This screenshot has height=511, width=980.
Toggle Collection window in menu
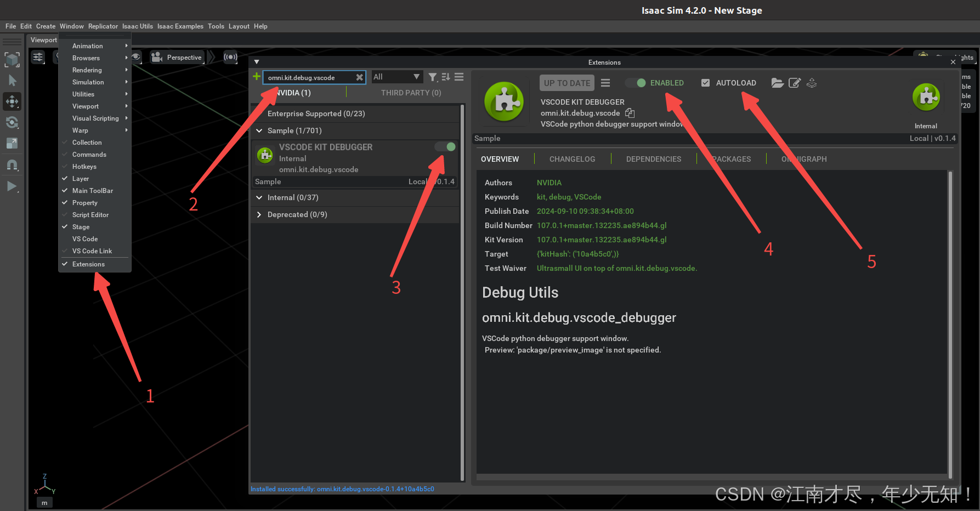[x=95, y=143]
